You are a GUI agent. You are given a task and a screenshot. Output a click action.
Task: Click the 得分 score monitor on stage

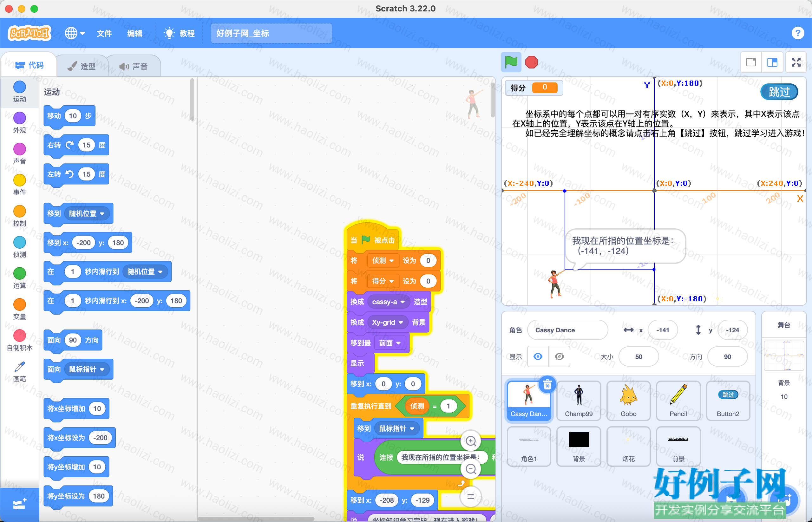534,88
